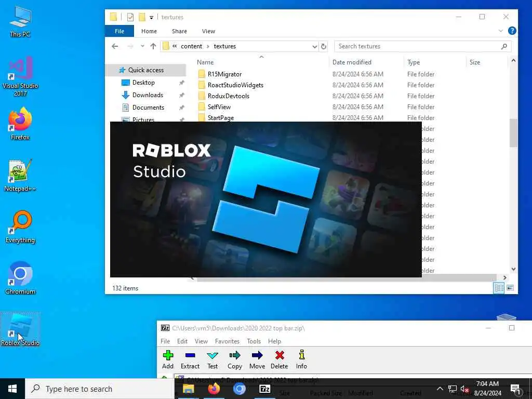The image size is (532, 399).
Task: Click the breadcrumb chevron before content
Action: coord(175,46)
